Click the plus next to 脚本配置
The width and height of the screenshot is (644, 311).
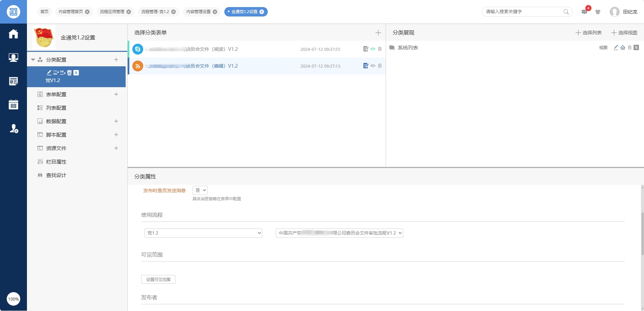pyautogui.click(x=116, y=135)
